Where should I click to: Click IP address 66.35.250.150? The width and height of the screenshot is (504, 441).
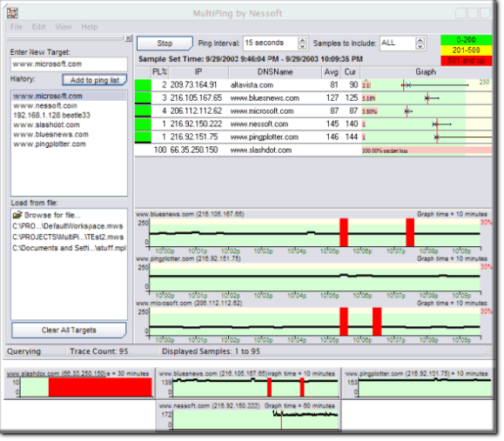click(194, 150)
